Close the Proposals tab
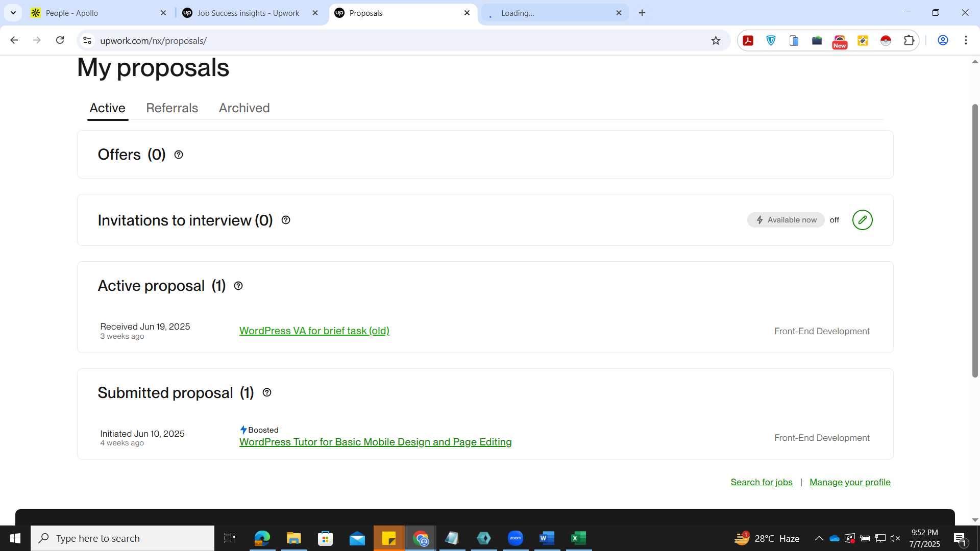This screenshot has width=980, height=551. coord(467,13)
